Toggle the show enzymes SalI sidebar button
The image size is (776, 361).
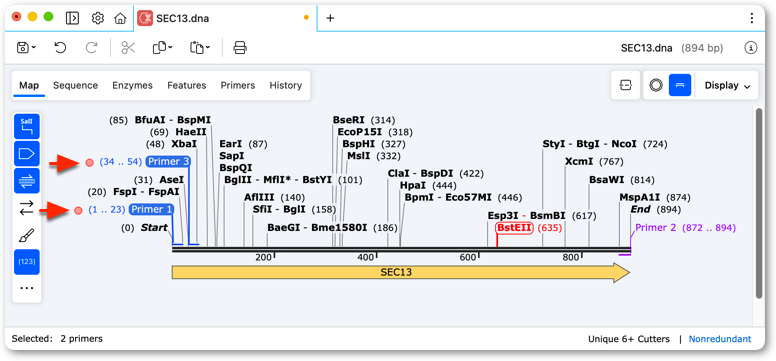[x=27, y=126]
